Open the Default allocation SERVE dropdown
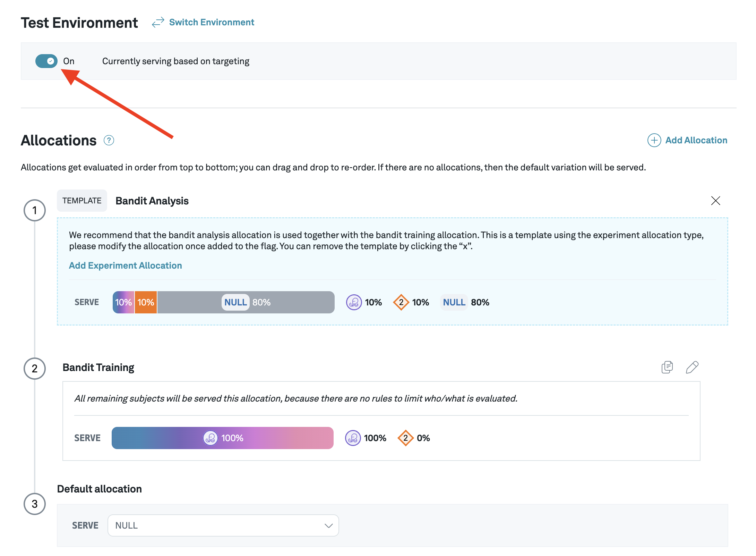This screenshot has width=756, height=556. tap(223, 525)
